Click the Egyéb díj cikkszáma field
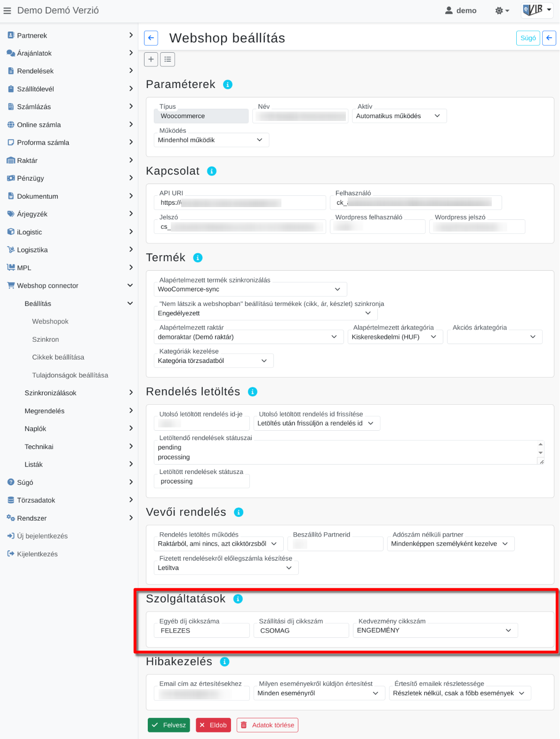The width and height of the screenshot is (560, 739). [202, 630]
